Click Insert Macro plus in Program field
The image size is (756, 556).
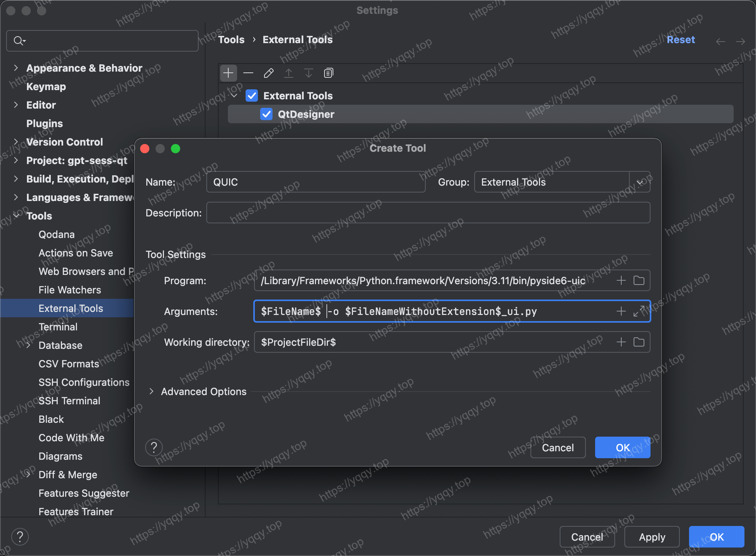tap(621, 280)
